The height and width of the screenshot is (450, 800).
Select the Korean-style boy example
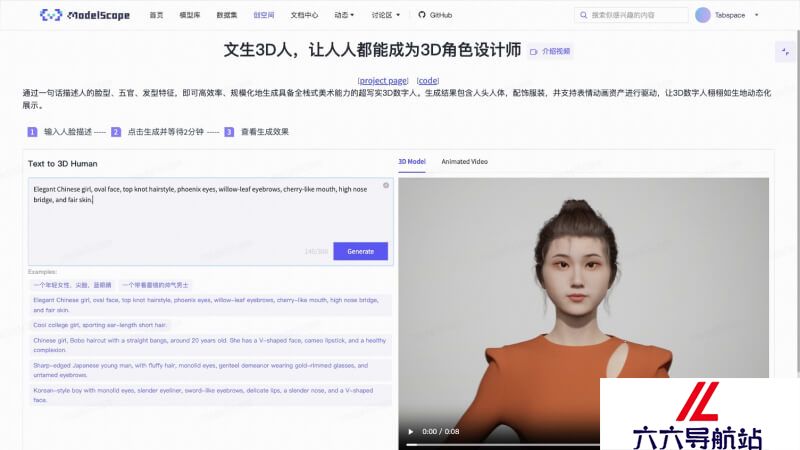210,395
